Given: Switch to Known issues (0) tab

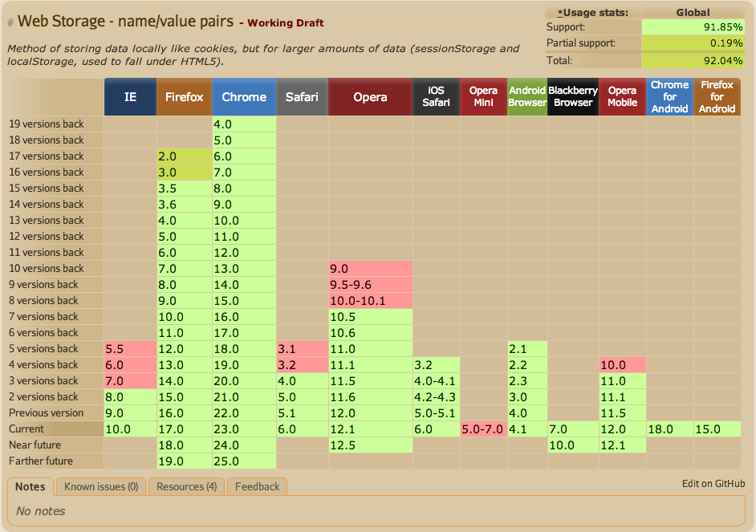Looking at the screenshot, I should (100, 486).
